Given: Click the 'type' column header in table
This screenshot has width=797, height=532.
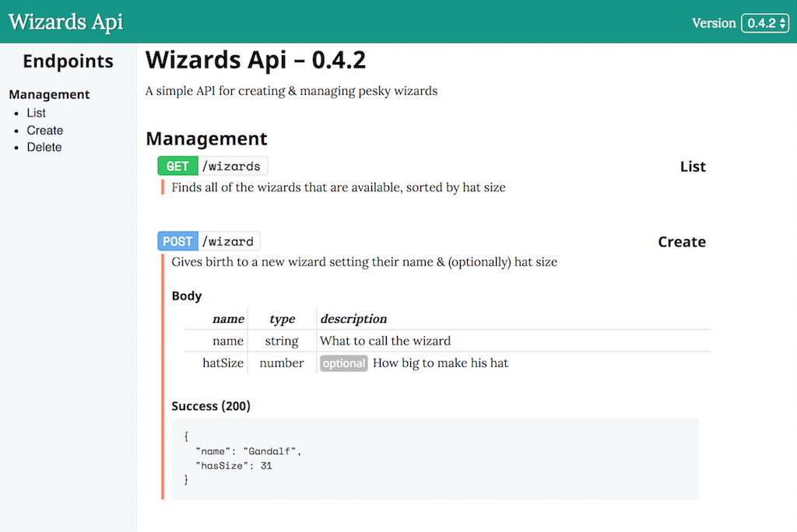Looking at the screenshot, I should [282, 319].
